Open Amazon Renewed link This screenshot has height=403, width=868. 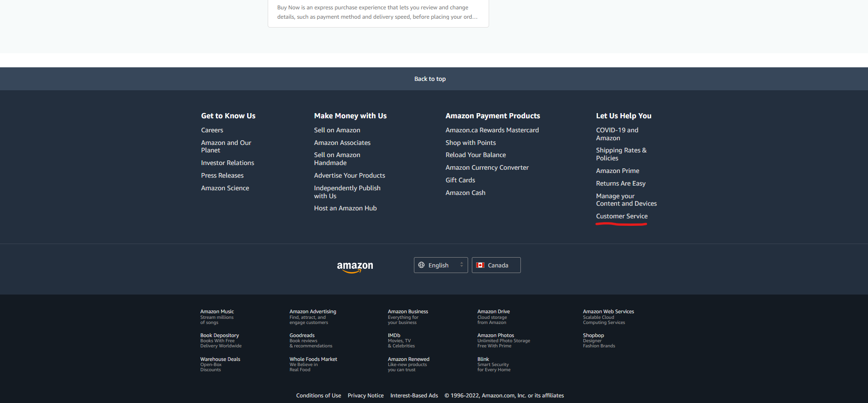pyautogui.click(x=409, y=365)
